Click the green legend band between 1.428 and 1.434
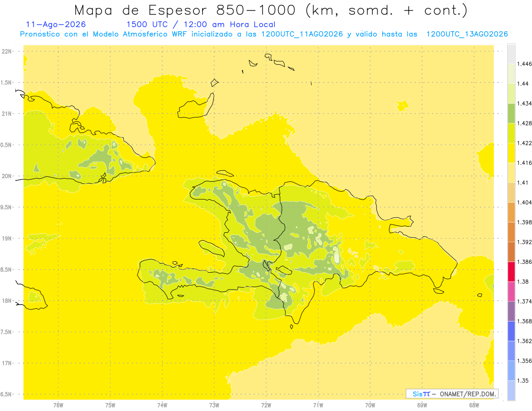This screenshot has height=411, width=532. [511, 113]
